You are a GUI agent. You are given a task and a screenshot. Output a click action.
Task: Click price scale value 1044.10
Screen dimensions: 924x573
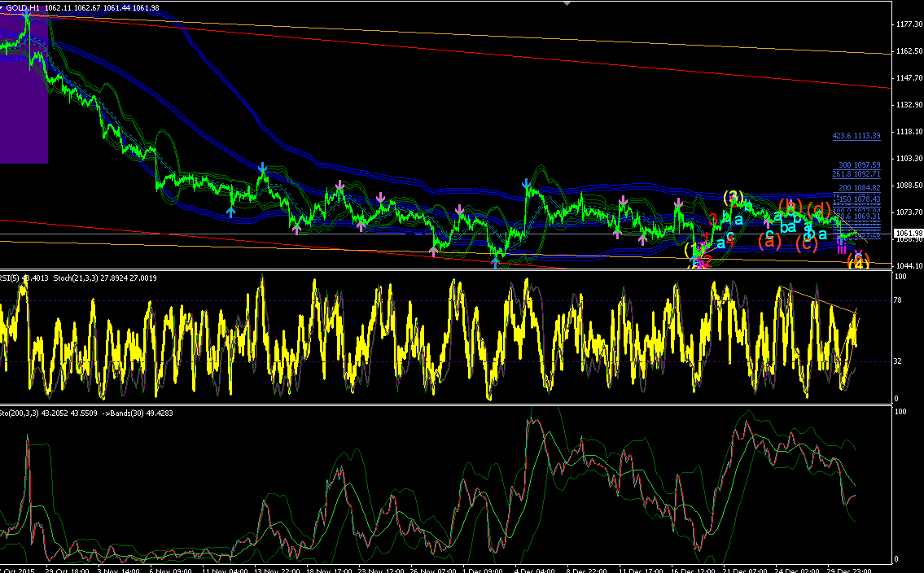909,265
